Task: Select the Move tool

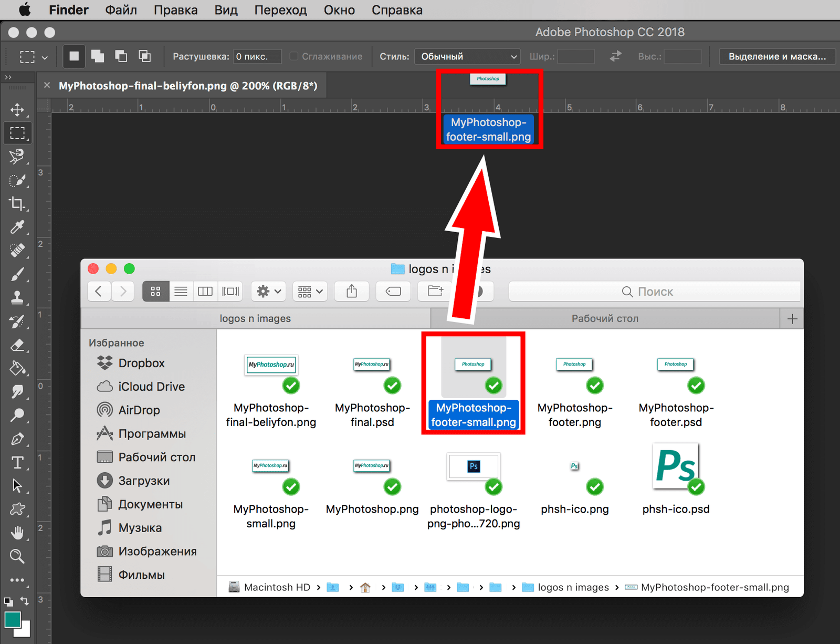Action: tap(17, 109)
